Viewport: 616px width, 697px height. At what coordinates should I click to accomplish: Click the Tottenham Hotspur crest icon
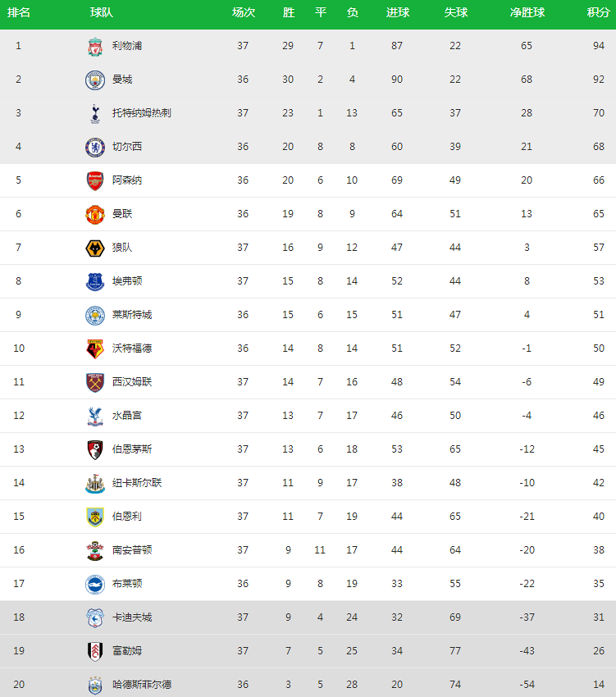click(x=95, y=113)
